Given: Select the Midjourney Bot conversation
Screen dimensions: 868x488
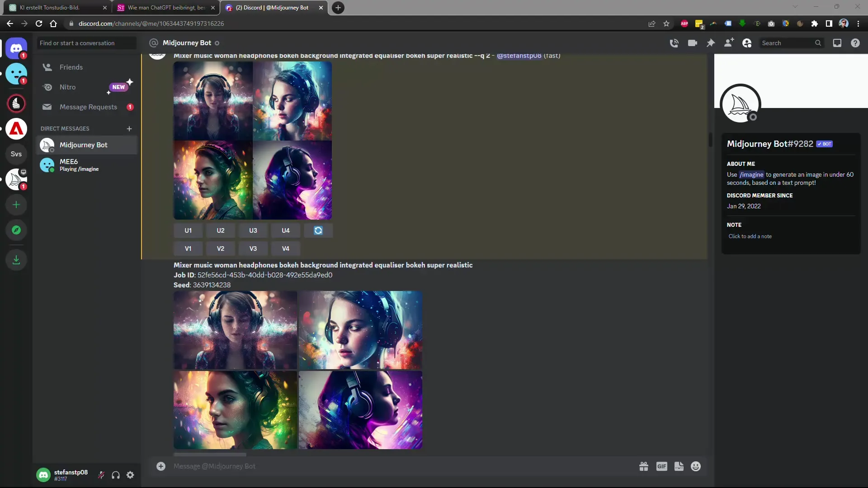Looking at the screenshot, I should pyautogui.click(x=84, y=145).
